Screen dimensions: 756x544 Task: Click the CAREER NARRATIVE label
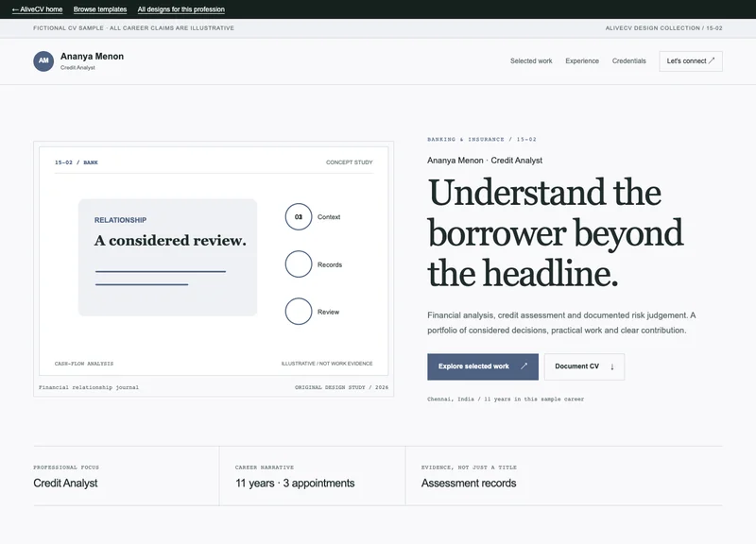pos(265,467)
